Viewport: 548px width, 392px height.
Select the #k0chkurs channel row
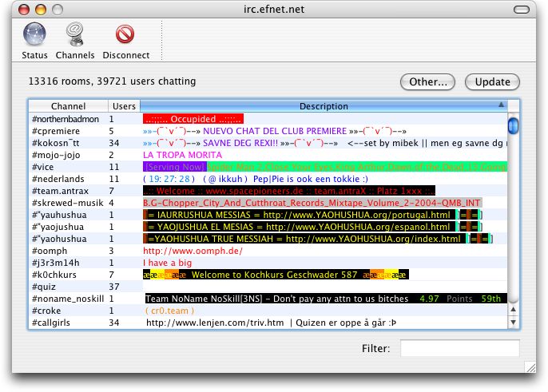coord(268,275)
